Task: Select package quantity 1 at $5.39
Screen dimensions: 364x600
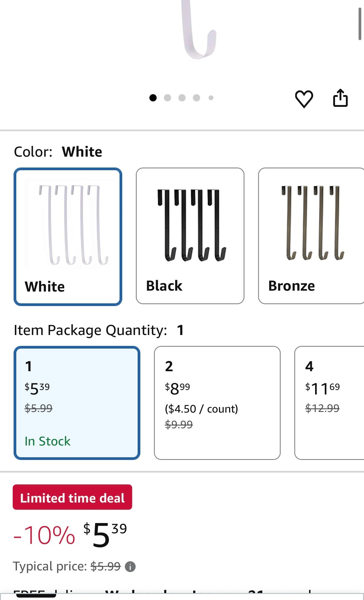Action: point(77,403)
